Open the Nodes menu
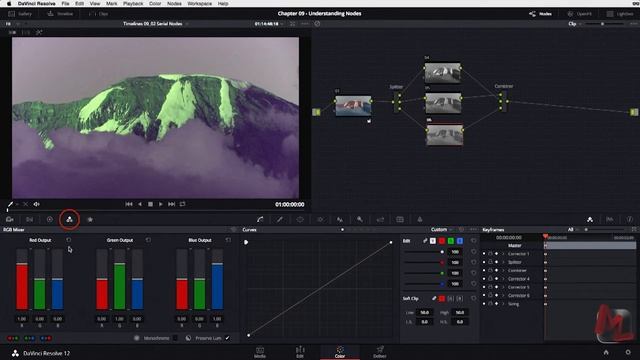The width and height of the screenshot is (640, 360). click(x=174, y=3)
